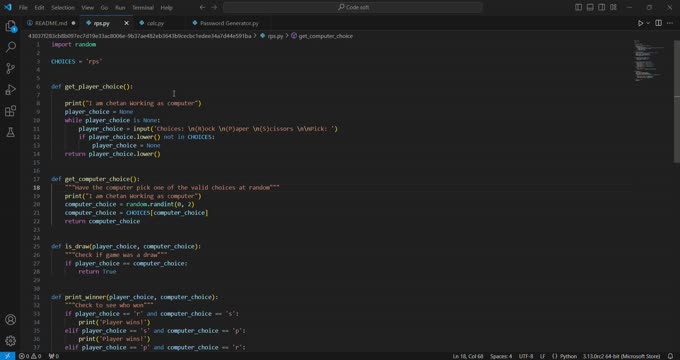Screen dimensions: 680x360
Task: Open the Manage gear icon
Action: [10, 341]
